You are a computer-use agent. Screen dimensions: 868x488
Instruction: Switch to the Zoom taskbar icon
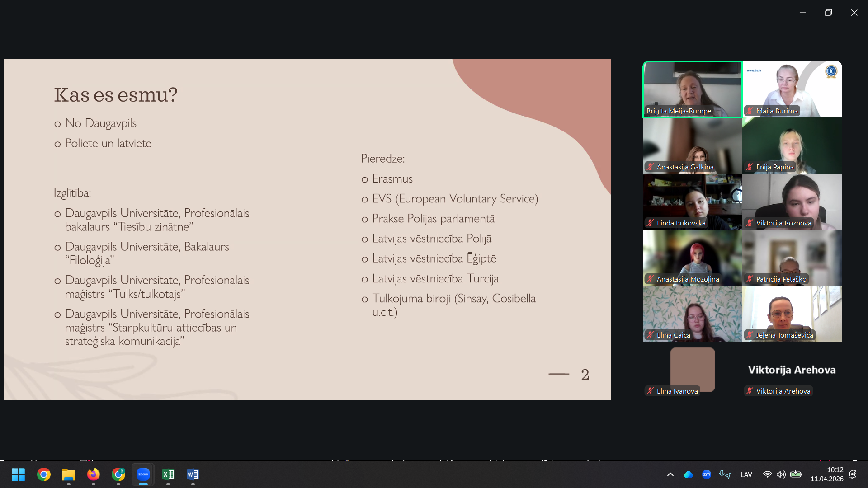click(x=143, y=474)
